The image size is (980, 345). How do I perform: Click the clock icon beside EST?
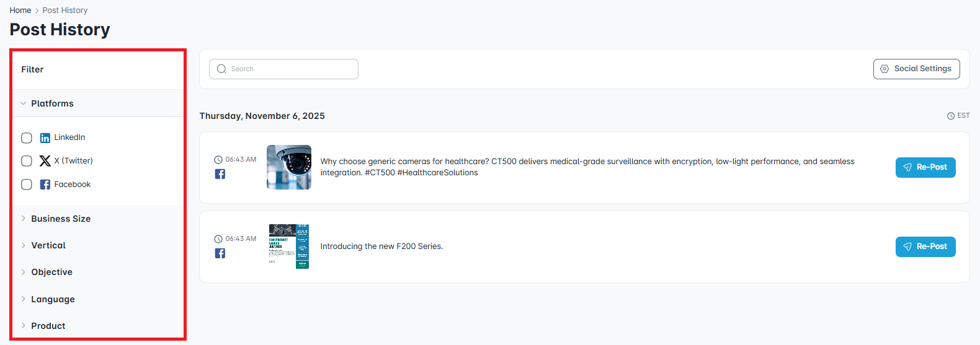coord(951,116)
